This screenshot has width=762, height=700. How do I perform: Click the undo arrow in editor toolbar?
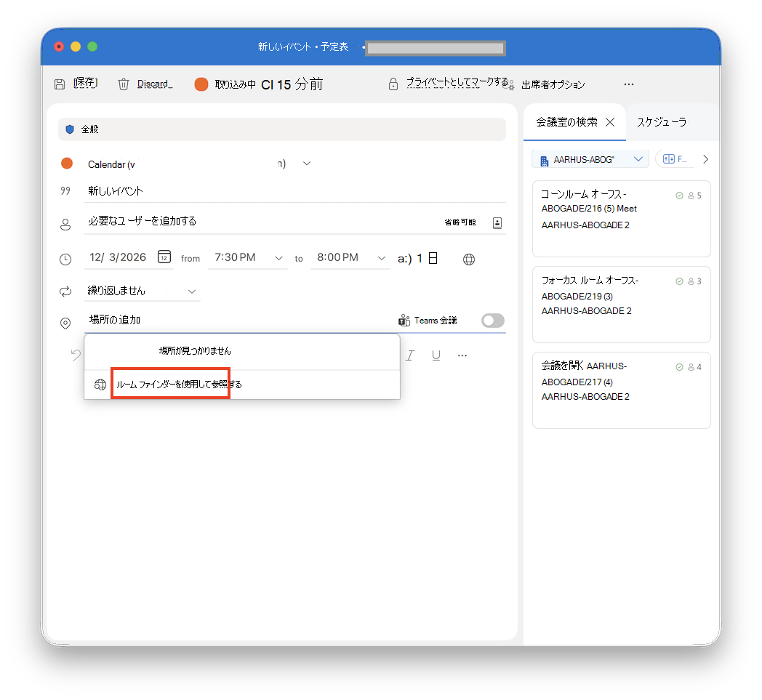coord(76,355)
